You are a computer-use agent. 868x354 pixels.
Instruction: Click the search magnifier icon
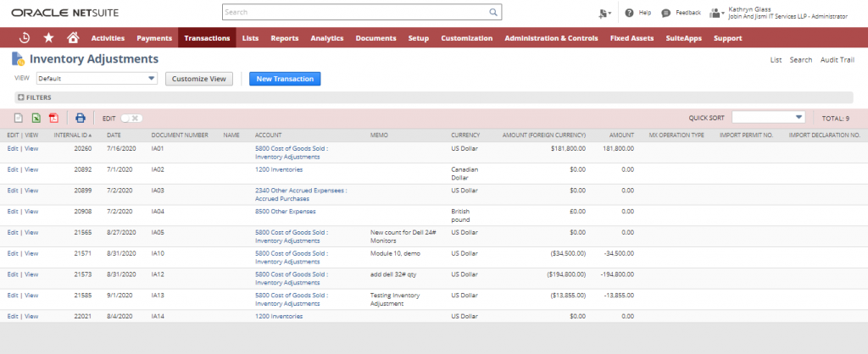pyautogui.click(x=493, y=13)
